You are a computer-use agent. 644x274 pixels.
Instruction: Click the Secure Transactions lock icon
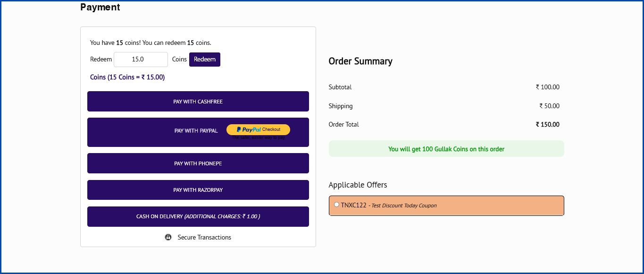(168, 237)
